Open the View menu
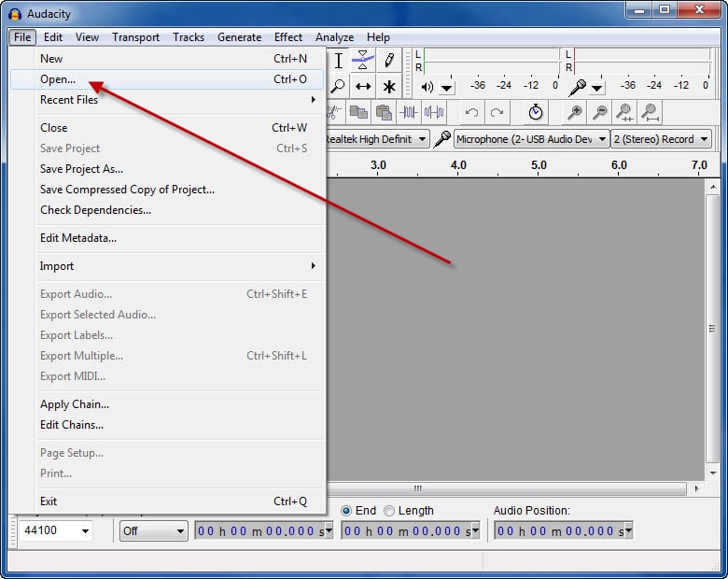728x579 pixels. coord(88,37)
